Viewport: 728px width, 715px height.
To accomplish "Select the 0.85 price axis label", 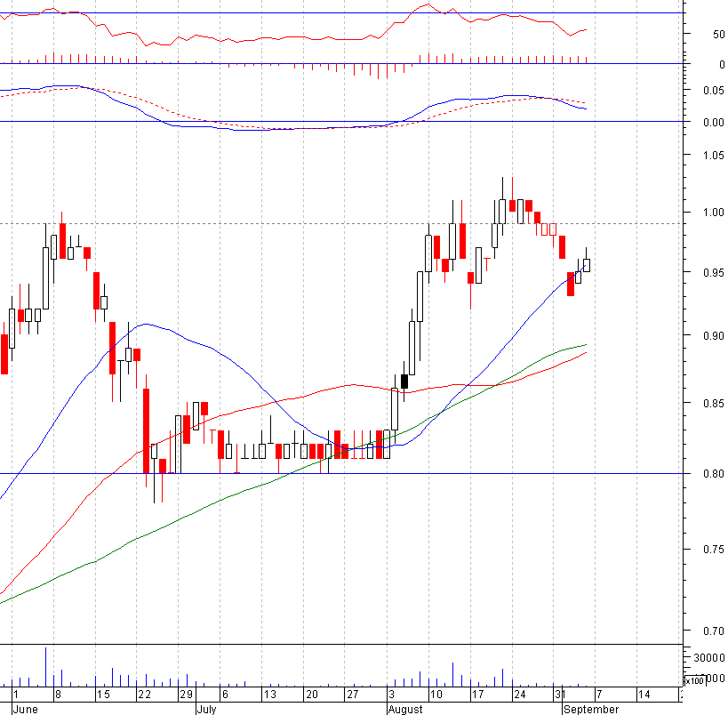I will click(x=714, y=403).
